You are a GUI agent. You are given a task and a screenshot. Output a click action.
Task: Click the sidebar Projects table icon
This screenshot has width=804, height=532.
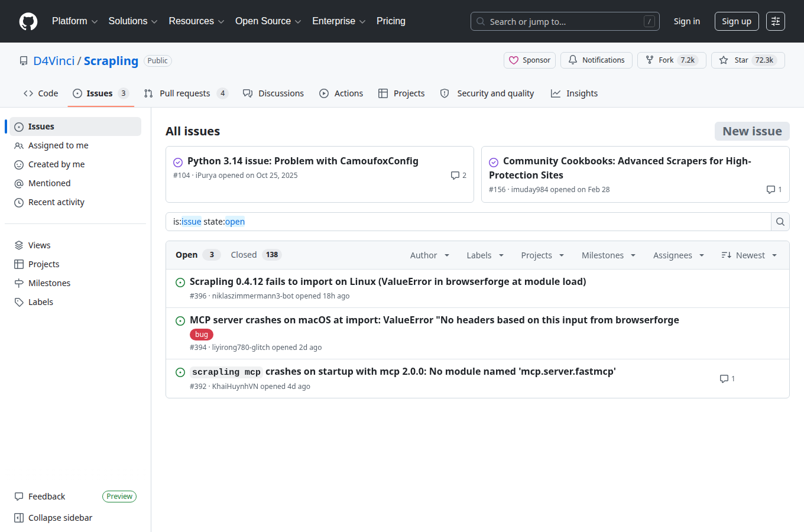tap(19, 264)
